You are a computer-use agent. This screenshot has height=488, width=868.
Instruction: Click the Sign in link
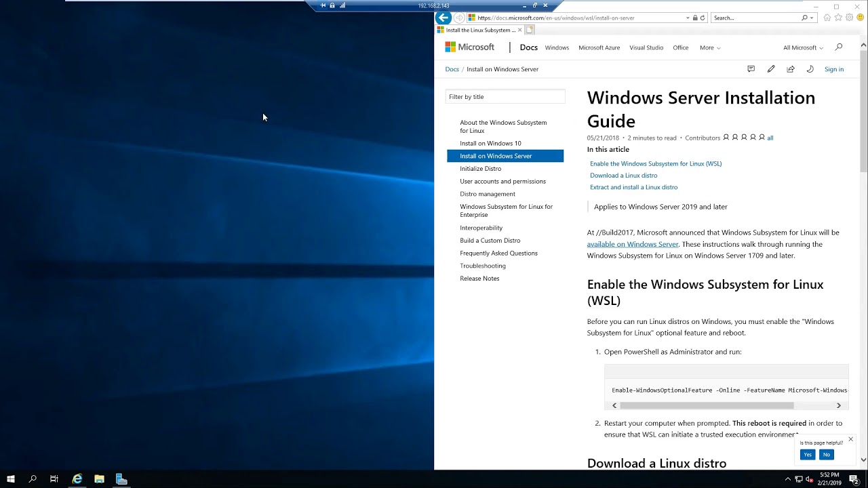click(x=834, y=69)
